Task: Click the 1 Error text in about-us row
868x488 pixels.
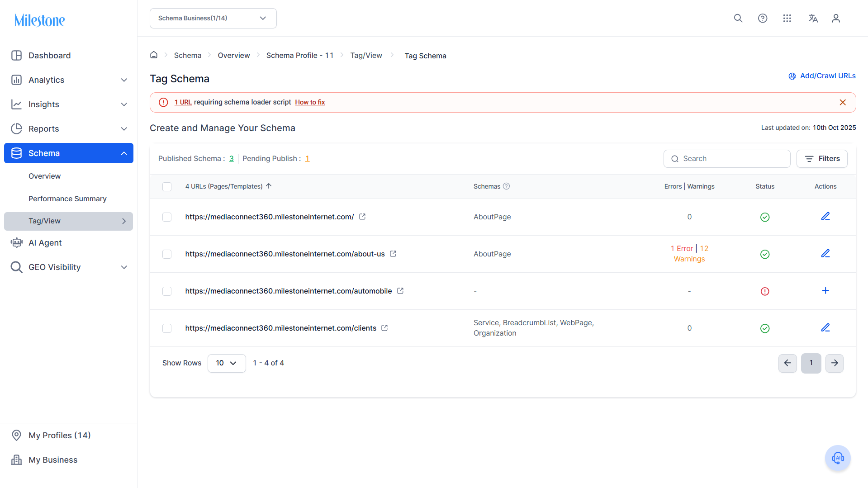Action: tap(682, 248)
